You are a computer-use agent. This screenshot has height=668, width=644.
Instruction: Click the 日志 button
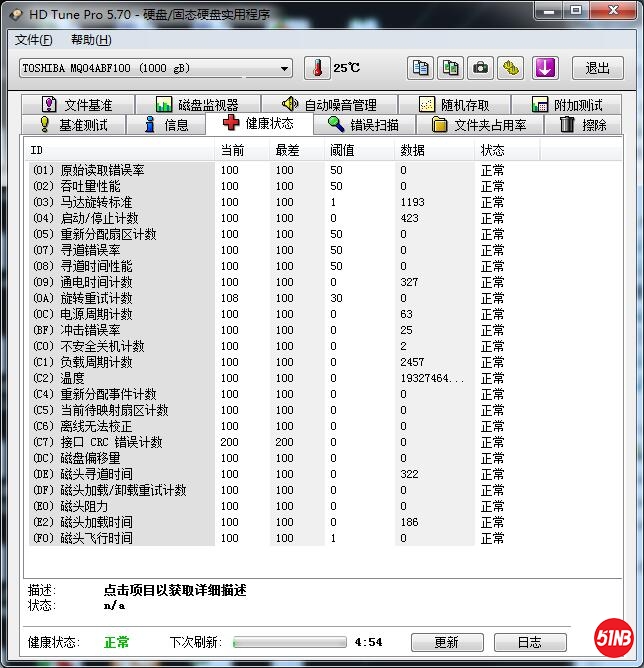pos(529,642)
